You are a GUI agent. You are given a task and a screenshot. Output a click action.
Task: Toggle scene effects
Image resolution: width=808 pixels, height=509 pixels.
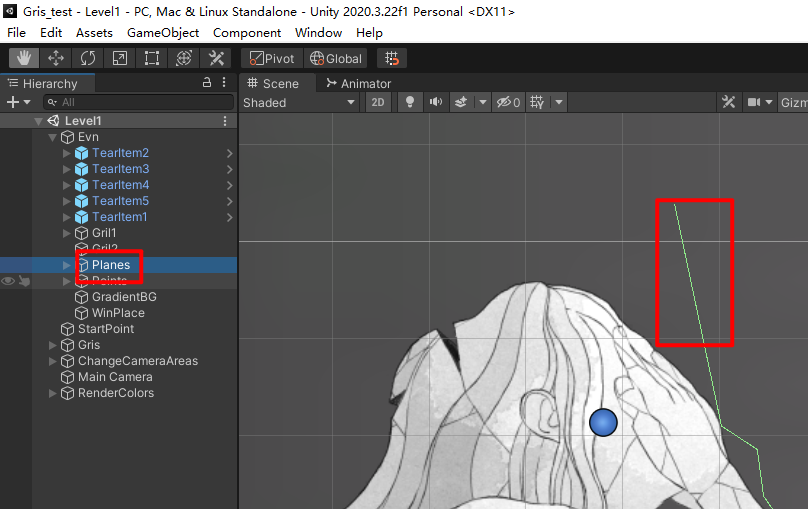click(x=461, y=103)
